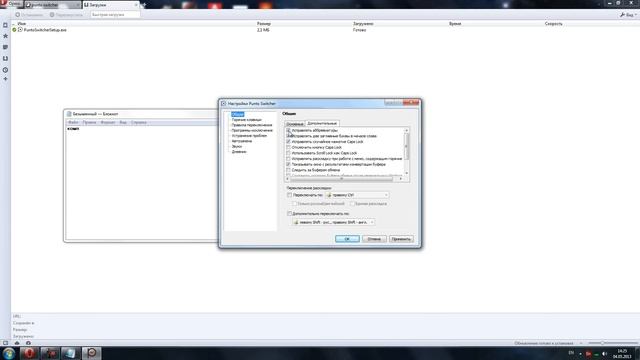Click the Opera icon on the taskbar

(29, 353)
